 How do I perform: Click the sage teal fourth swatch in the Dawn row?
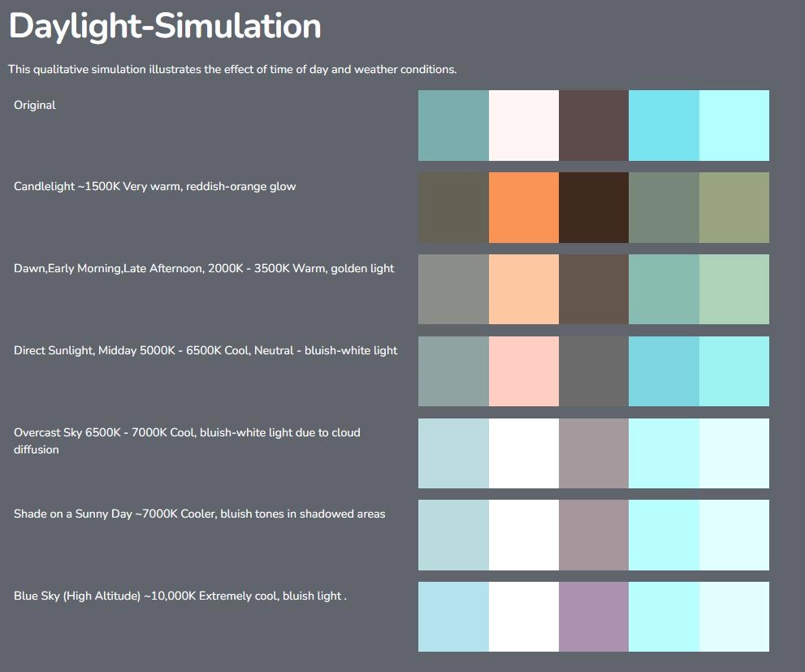pos(664,289)
